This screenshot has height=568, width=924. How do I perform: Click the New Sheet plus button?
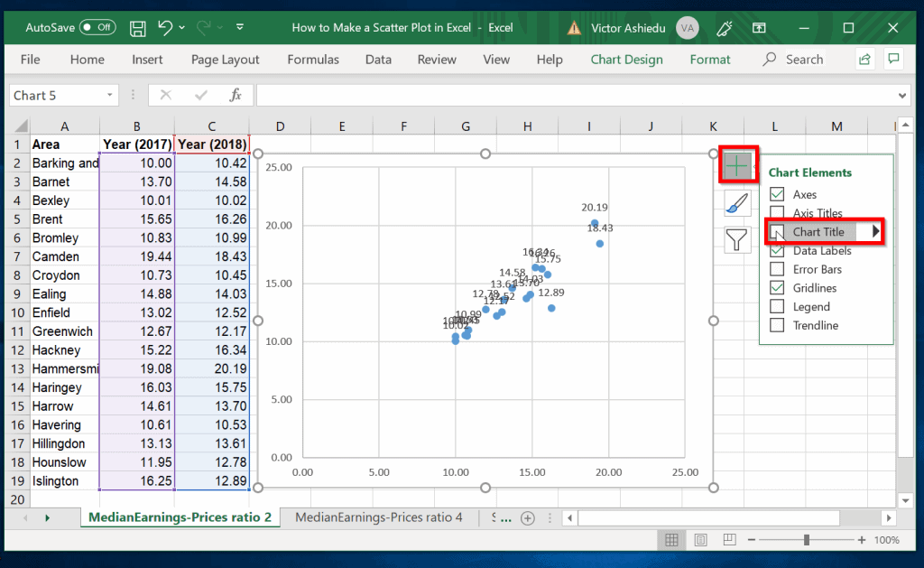coord(528,517)
